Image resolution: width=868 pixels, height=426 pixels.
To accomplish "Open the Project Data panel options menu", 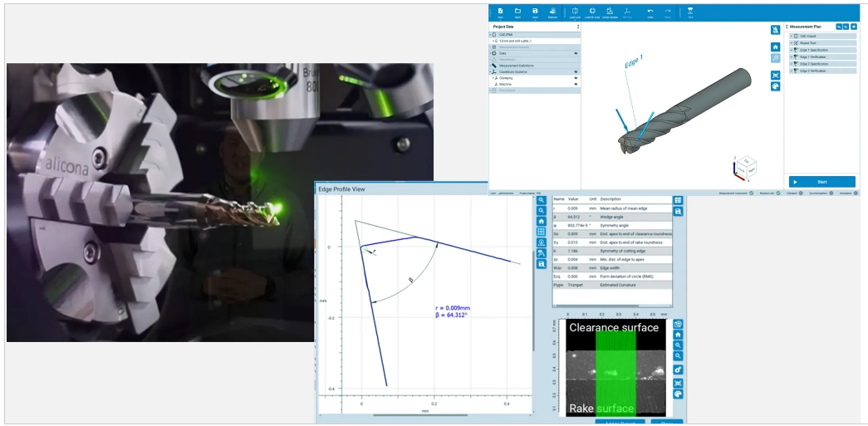I will point(578,27).
